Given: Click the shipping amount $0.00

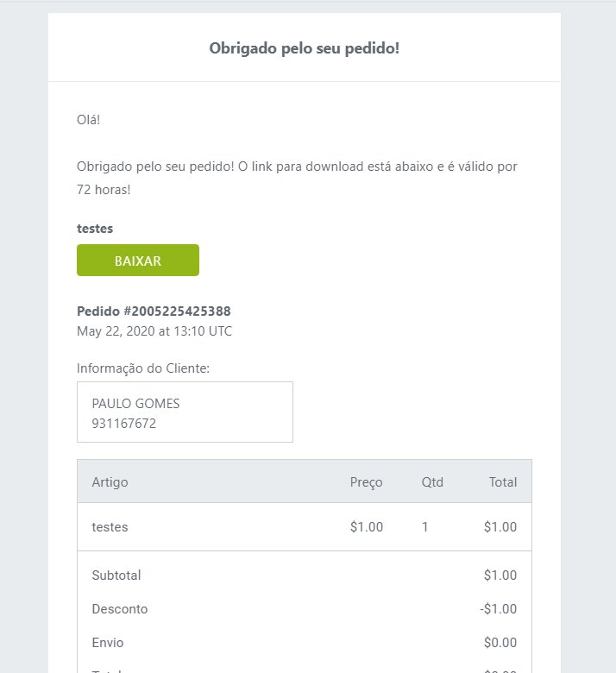Looking at the screenshot, I should point(500,643).
